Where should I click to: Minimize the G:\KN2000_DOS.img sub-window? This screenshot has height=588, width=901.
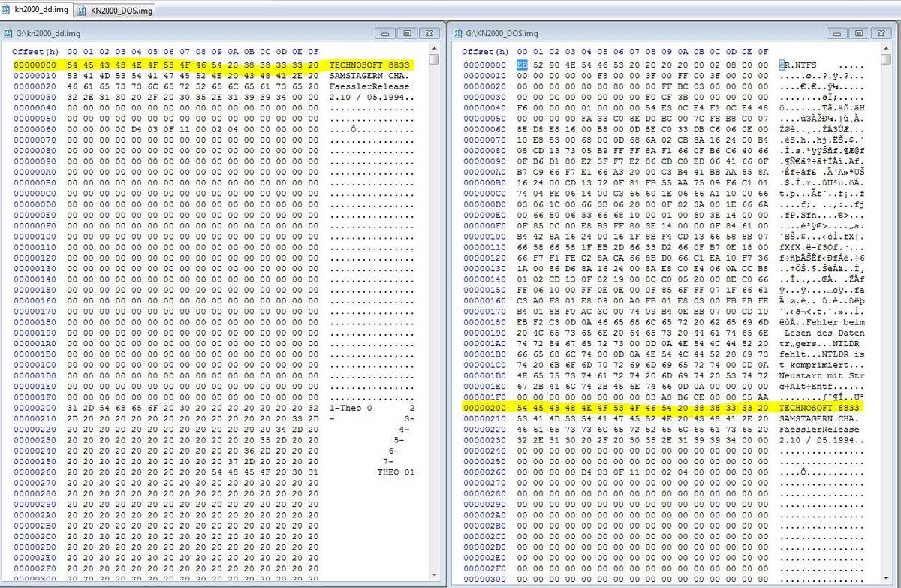[836, 33]
